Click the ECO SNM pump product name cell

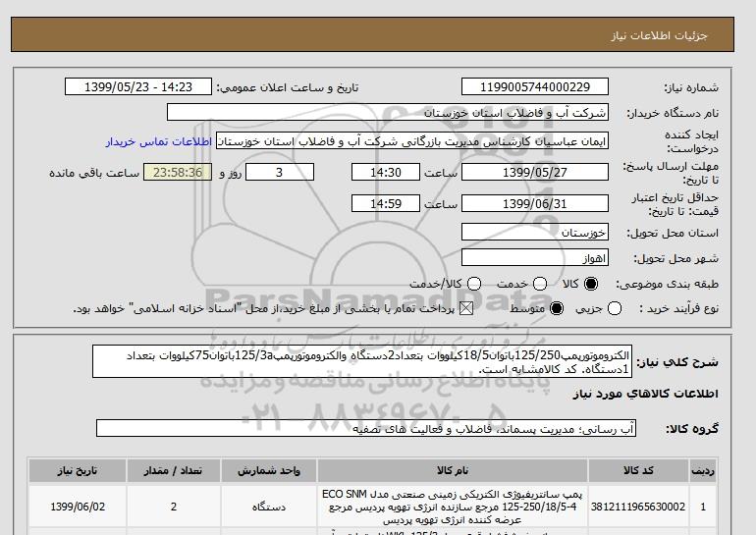(453, 507)
